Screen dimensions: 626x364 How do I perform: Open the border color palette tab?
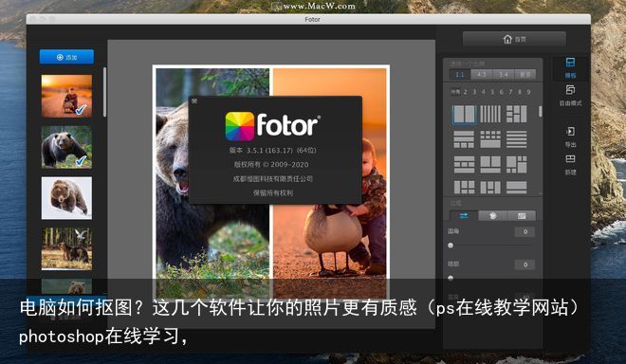pos(492,216)
